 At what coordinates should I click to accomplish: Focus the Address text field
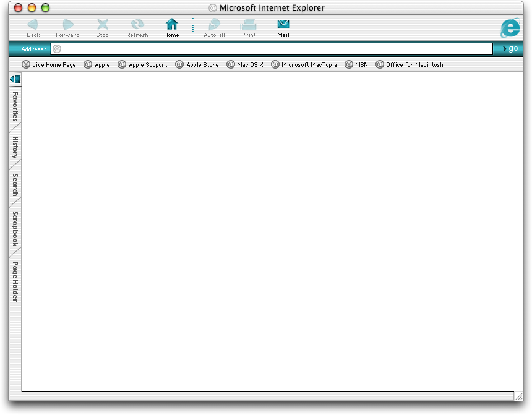pos(272,49)
